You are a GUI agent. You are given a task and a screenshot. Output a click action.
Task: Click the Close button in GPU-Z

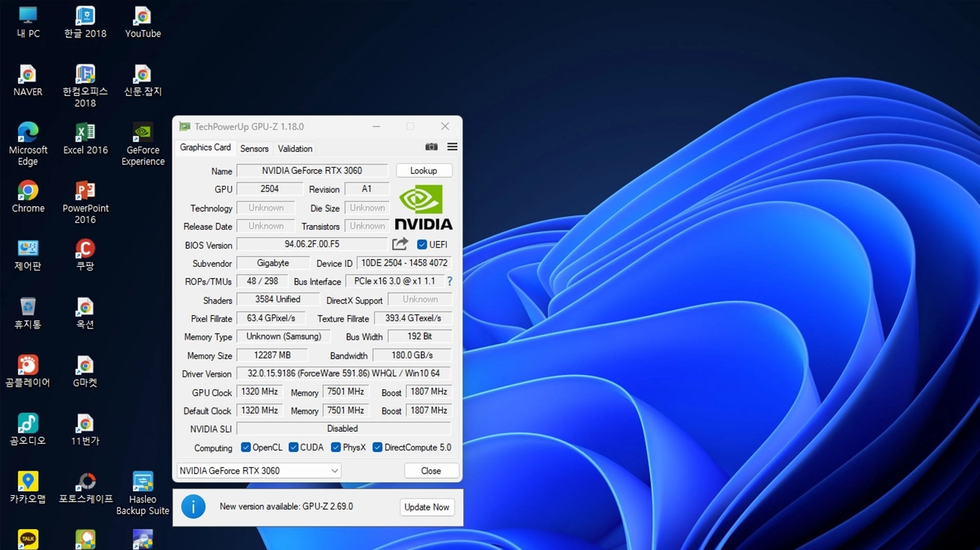[x=431, y=471]
